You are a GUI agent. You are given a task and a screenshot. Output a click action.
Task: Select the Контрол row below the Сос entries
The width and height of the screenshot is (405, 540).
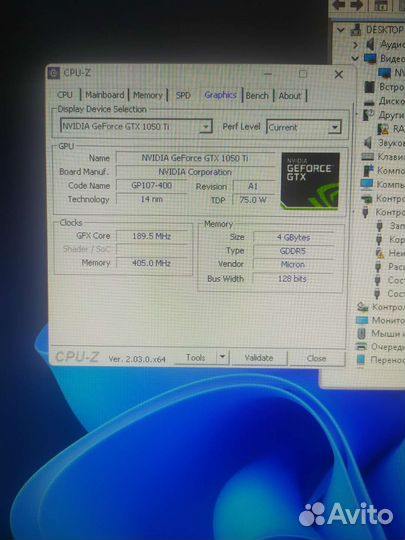tap(380, 307)
